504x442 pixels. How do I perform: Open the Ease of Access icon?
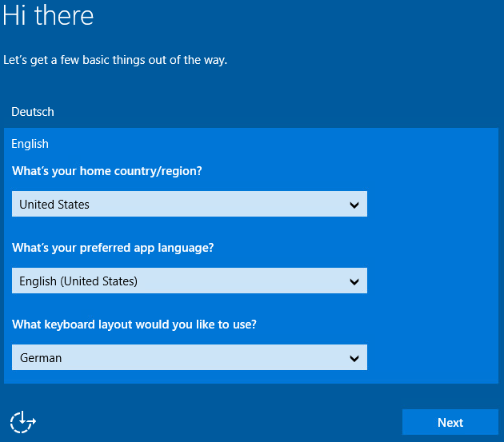[x=23, y=421]
